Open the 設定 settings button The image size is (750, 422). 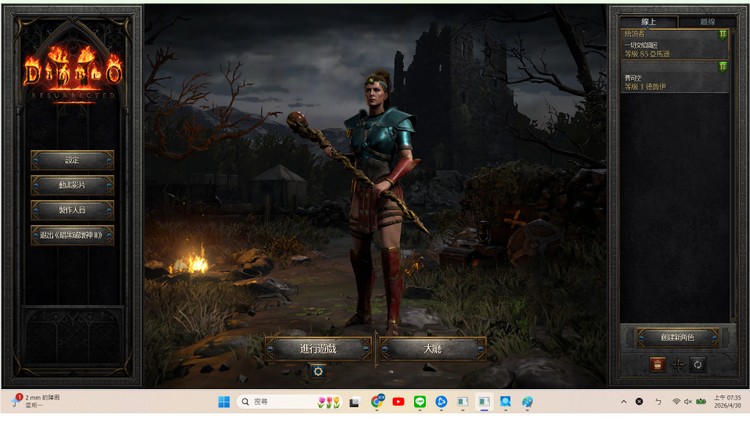click(72, 160)
